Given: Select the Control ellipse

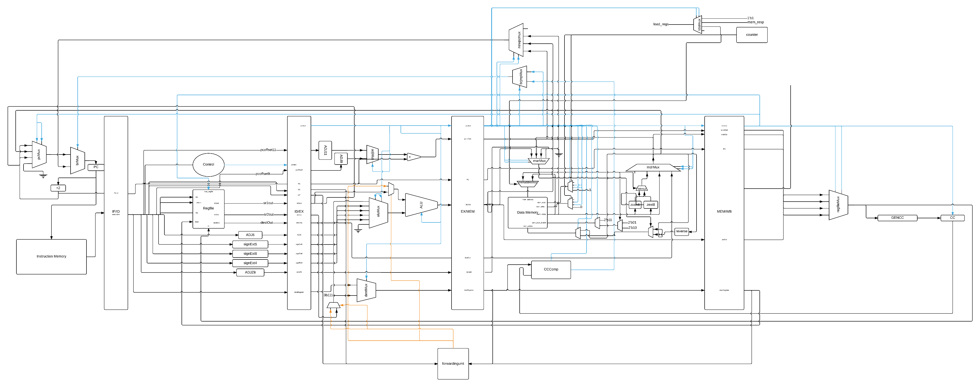Looking at the screenshot, I should coord(208,165).
